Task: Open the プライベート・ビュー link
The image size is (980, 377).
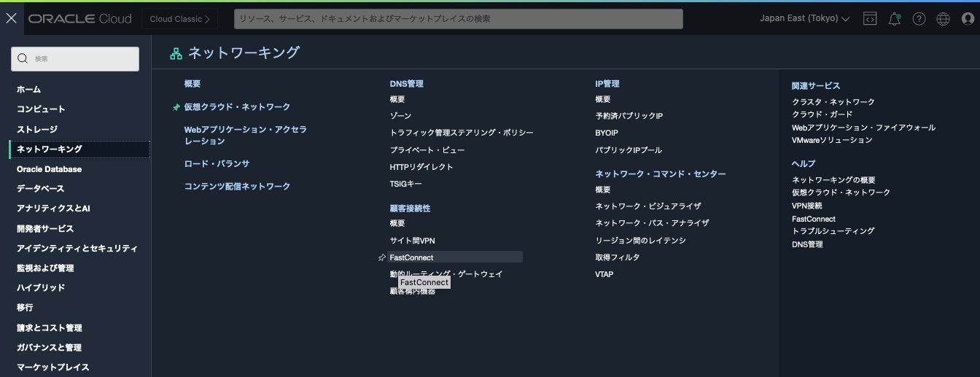Action: click(427, 150)
